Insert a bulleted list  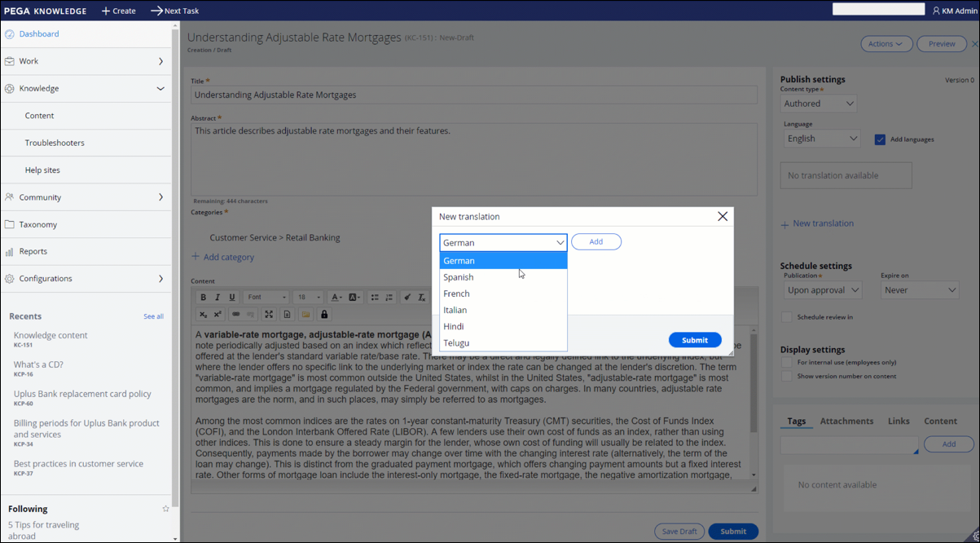tap(375, 298)
